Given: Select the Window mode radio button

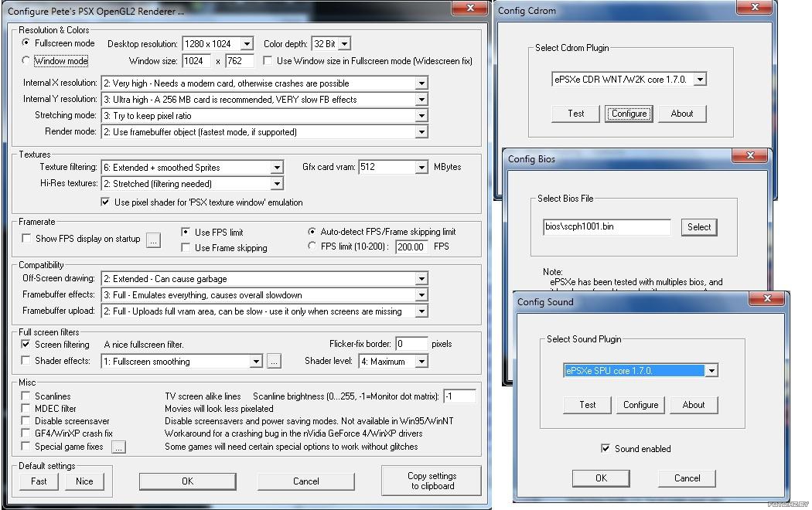Looking at the screenshot, I should pos(26,60).
